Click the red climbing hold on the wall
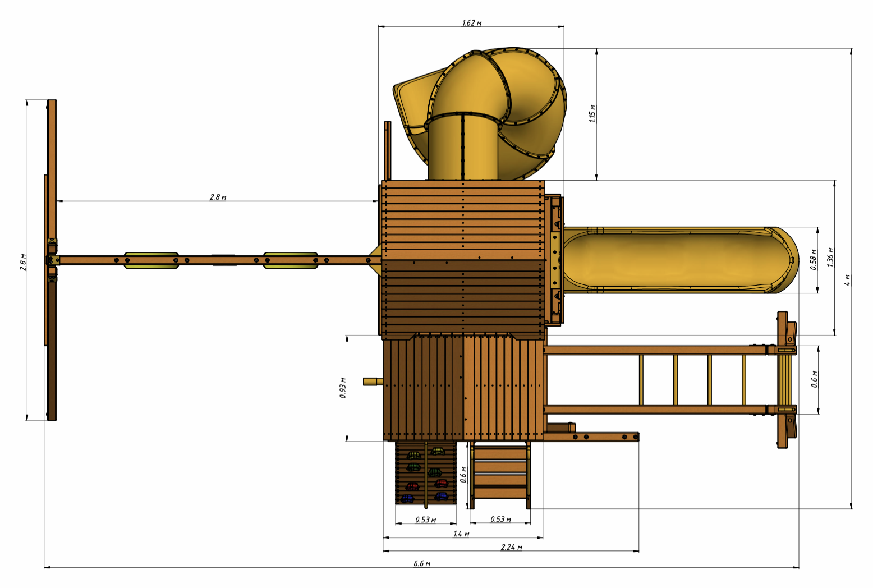The width and height of the screenshot is (873, 588). click(x=413, y=486)
